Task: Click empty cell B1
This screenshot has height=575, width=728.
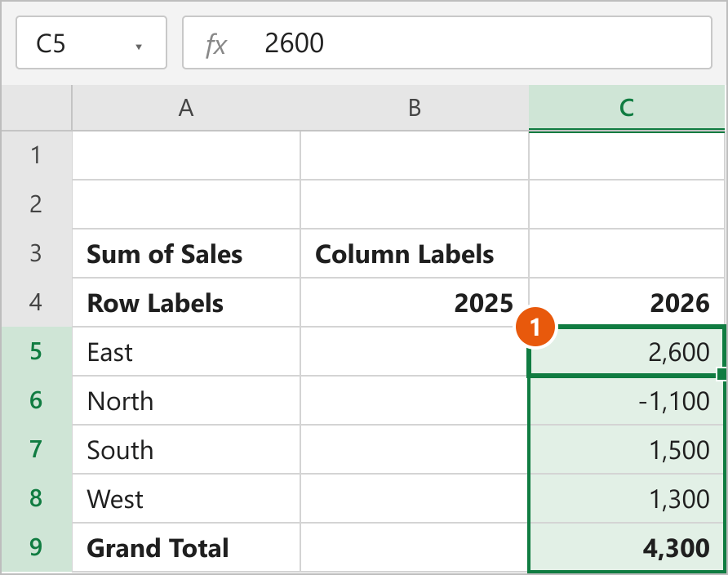Action: (414, 155)
